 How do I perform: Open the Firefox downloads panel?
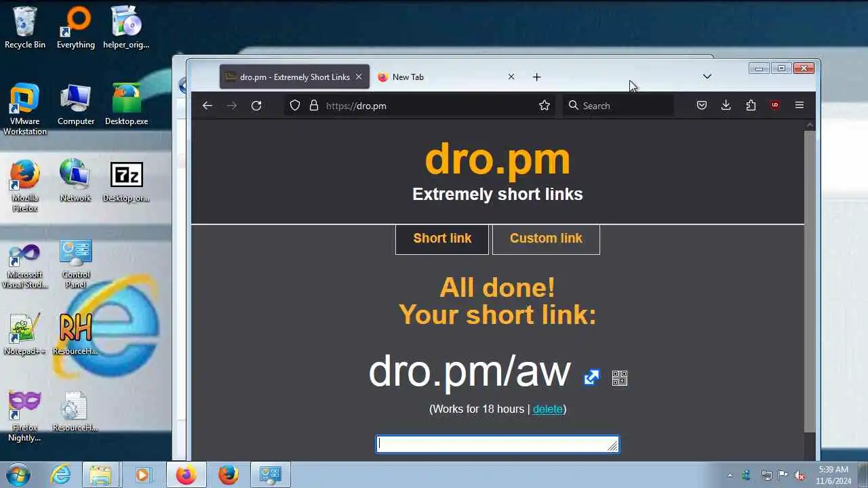pos(726,106)
